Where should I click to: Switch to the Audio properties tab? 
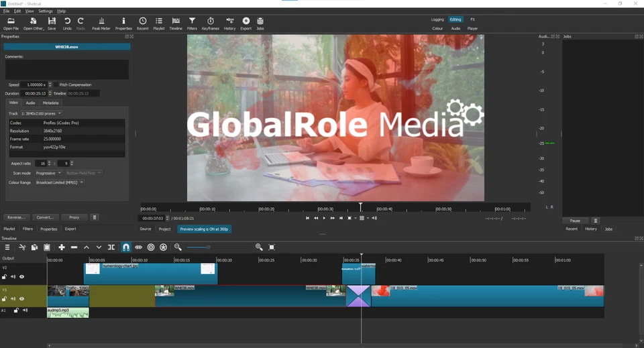tap(30, 103)
